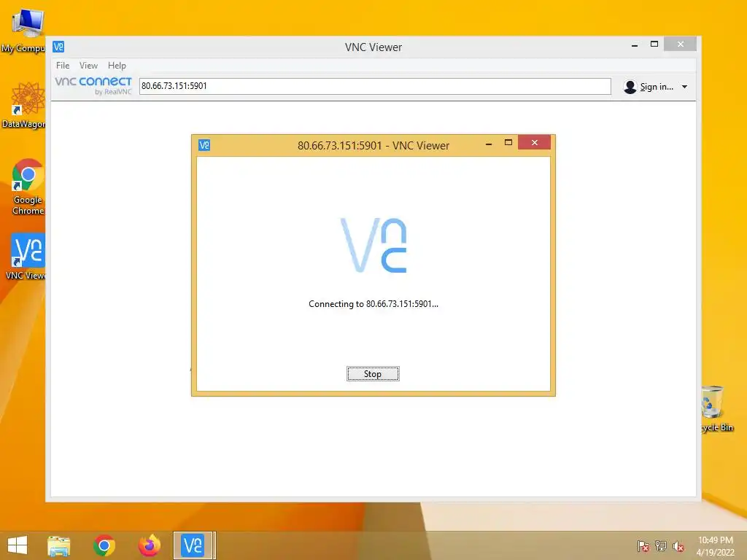Click the muted volume tray icon
Screen dimensions: 747x560
click(x=678, y=545)
